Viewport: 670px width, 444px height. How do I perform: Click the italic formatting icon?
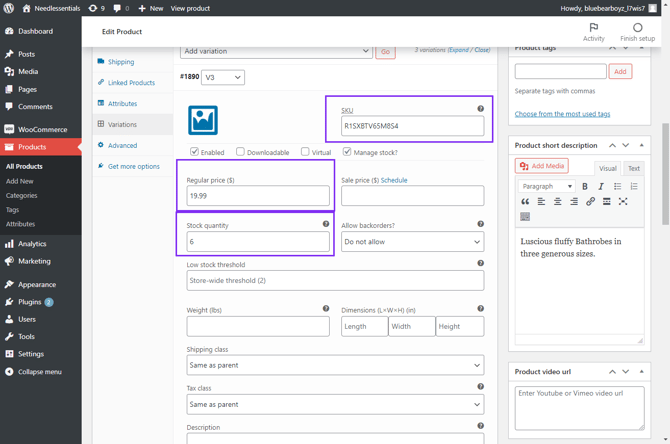[601, 187]
